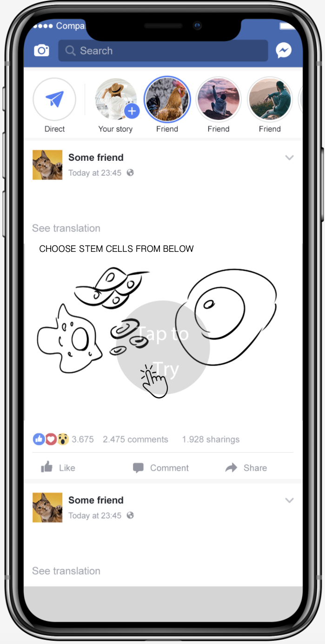Tap the Direct paper plane icon

click(x=54, y=99)
